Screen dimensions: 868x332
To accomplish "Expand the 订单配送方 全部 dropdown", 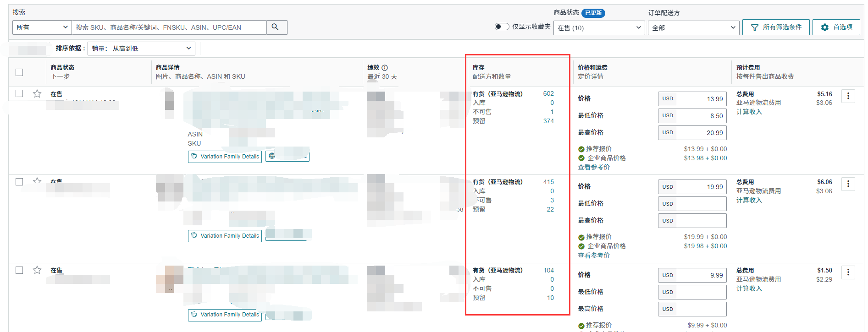I will (693, 28).
